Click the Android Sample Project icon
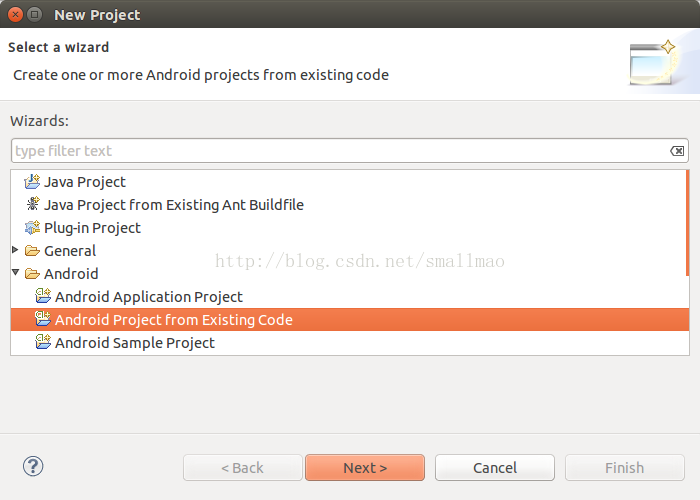This screenshot has height=500, width=700. pos(43,342)
